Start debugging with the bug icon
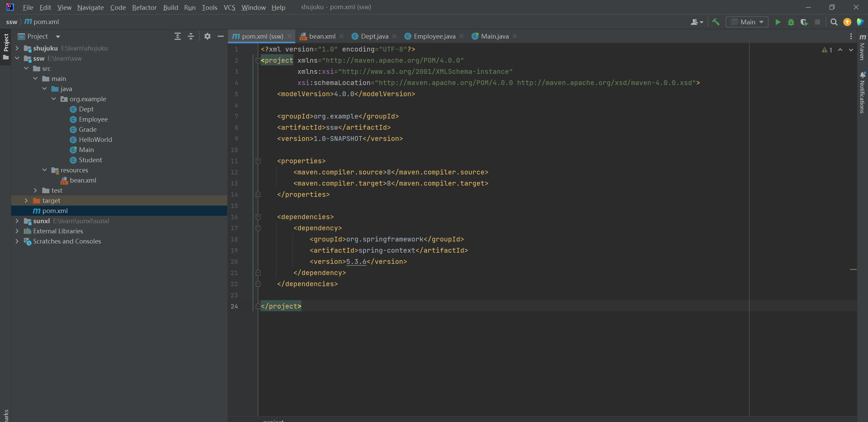 [x=791, y=22]
